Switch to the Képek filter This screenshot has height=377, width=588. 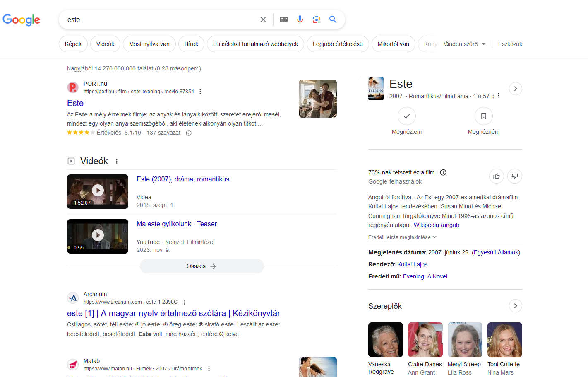click(73, 44)
